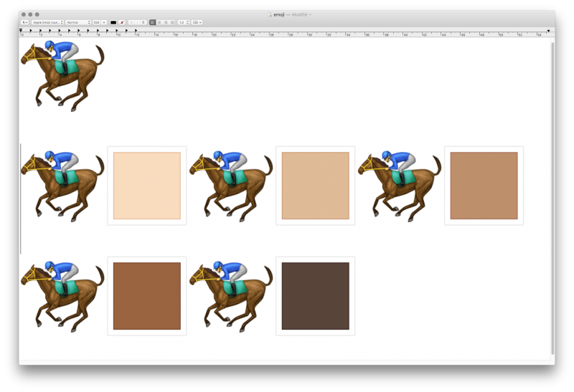Close the emoji document window
Viewport: 574px width, 392px height.
coord(24,14)
